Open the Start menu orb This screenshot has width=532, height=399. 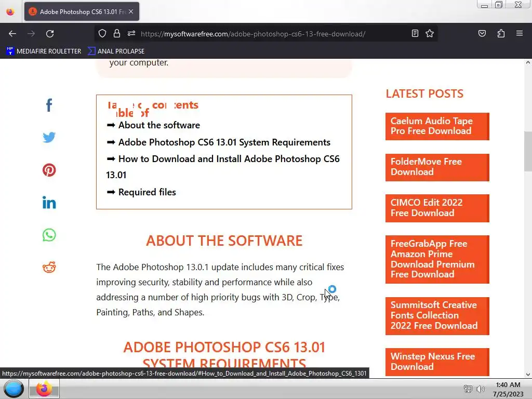tap(14, 389)
